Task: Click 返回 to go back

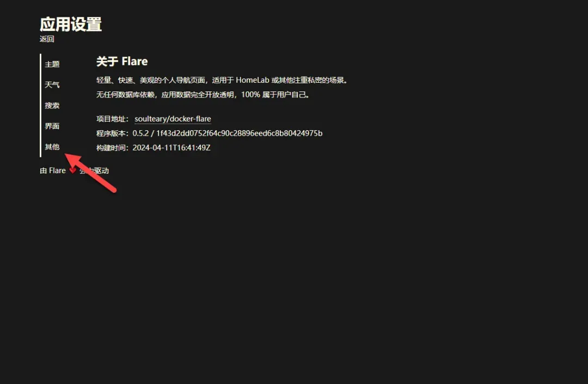Action: pos(47,39)
